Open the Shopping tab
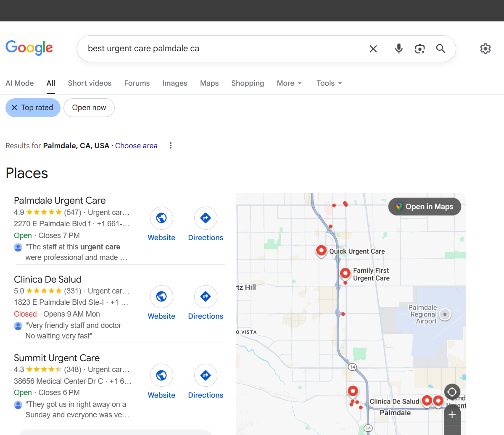 pyautogui.click(x=248, y=83)
